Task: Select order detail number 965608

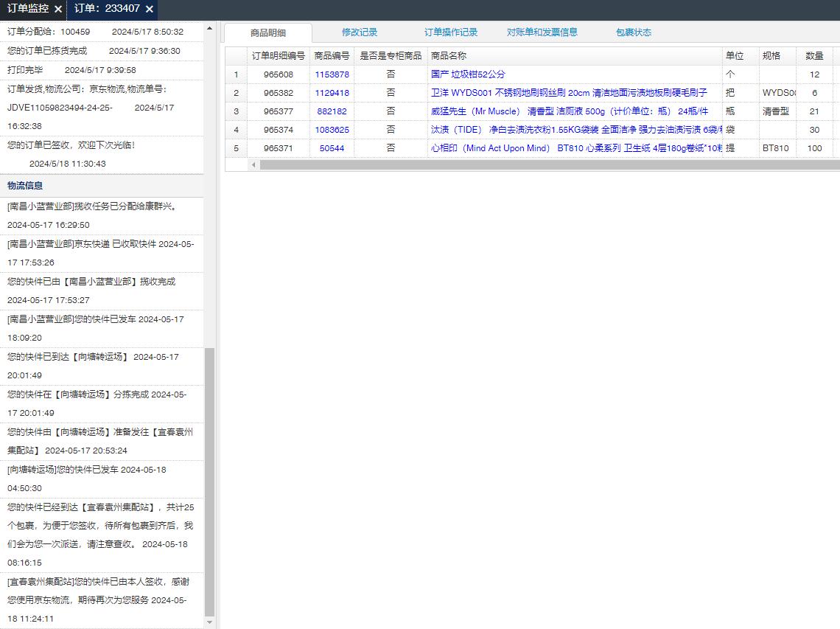Action: click(279, 74)
